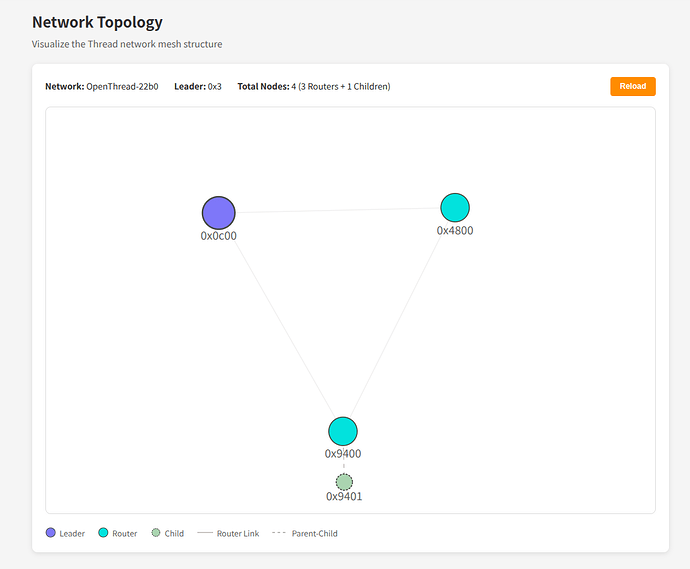
Task: Click the Leader legend circle icon
Action: click(x=51, y=533)
